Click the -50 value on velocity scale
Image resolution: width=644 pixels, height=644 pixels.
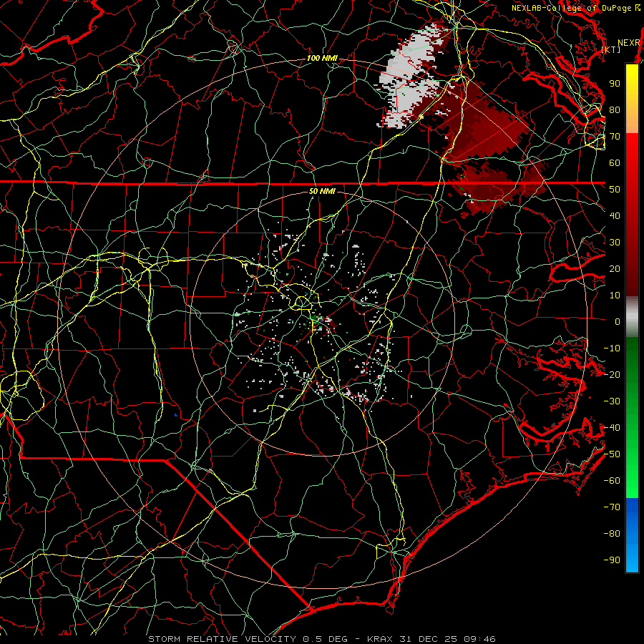pos(612,454)
